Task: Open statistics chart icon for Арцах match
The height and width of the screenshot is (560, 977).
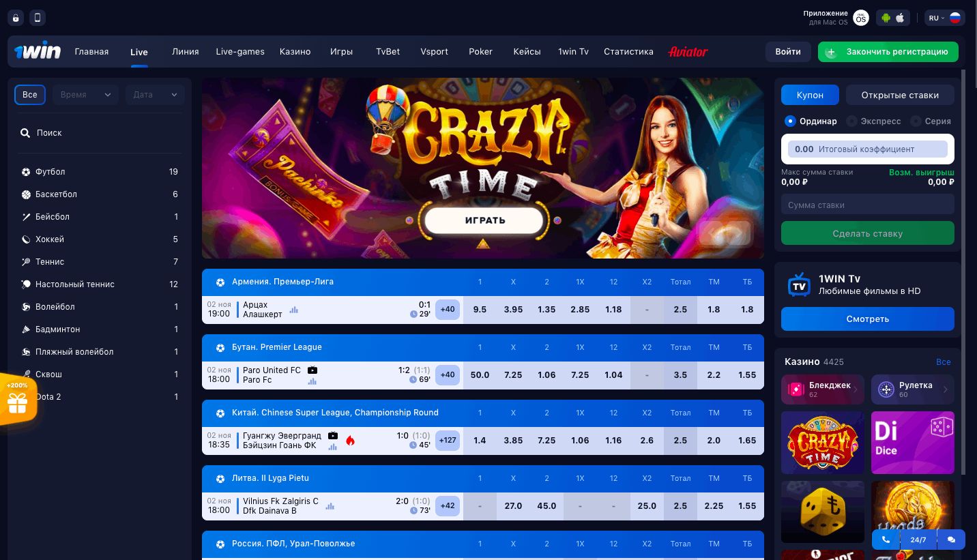Action: pos(294,310)
